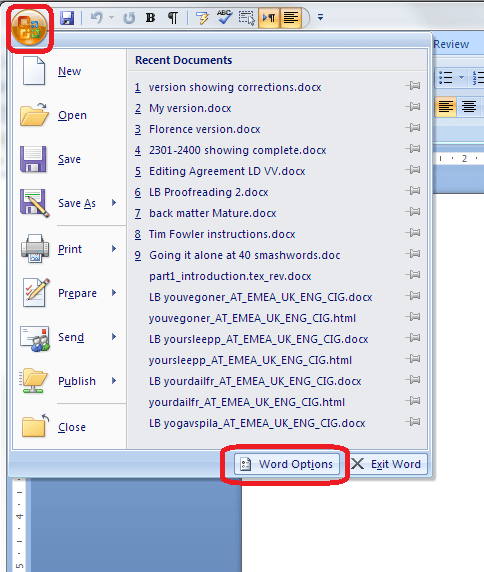Pin Going it alone at 40 smashwords.doc
Screen dimensions: 484x572
point(413,254)
